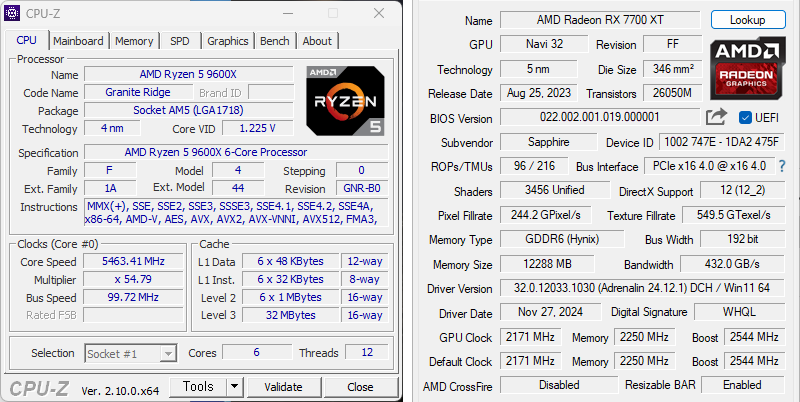Click the L1 Data value 6 x 48 KBytes

[290, 261]
